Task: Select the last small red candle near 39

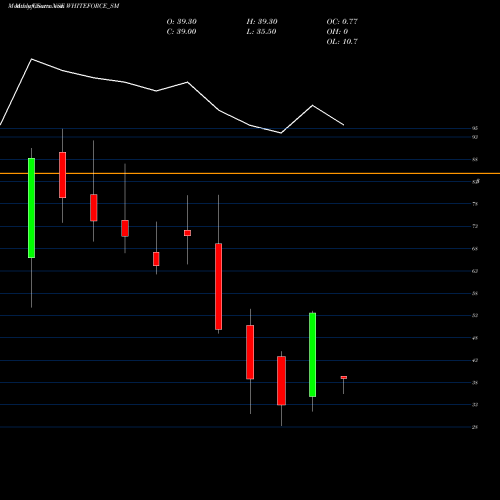Action: (344, 377)
